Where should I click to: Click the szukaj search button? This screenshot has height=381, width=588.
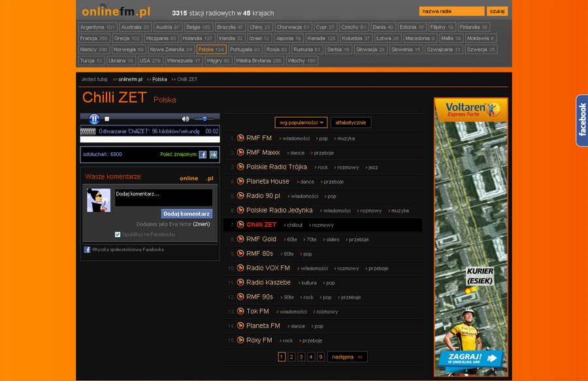click(x=497, y=11)
